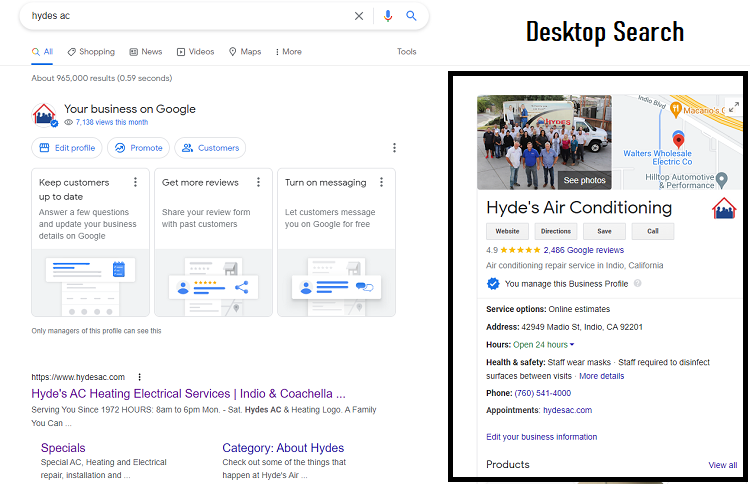Expand the Open 24 hours dropdown
Viewport: 750px width, 484px height.
point(544,345)
